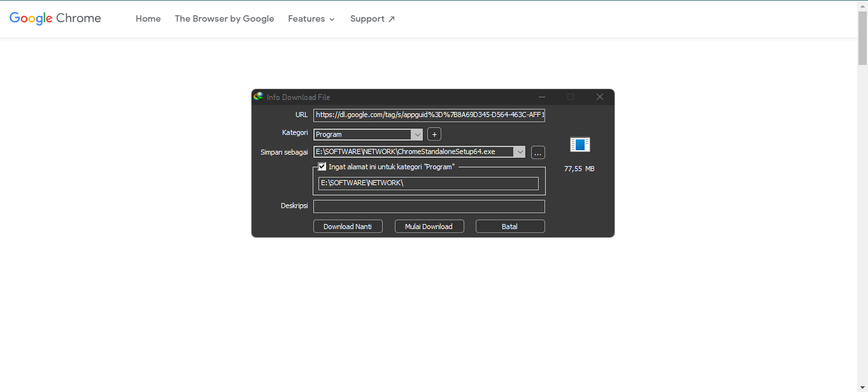Screen dimensions: 868x392
Task: Click inside the URL field
Action: (429, 115)
